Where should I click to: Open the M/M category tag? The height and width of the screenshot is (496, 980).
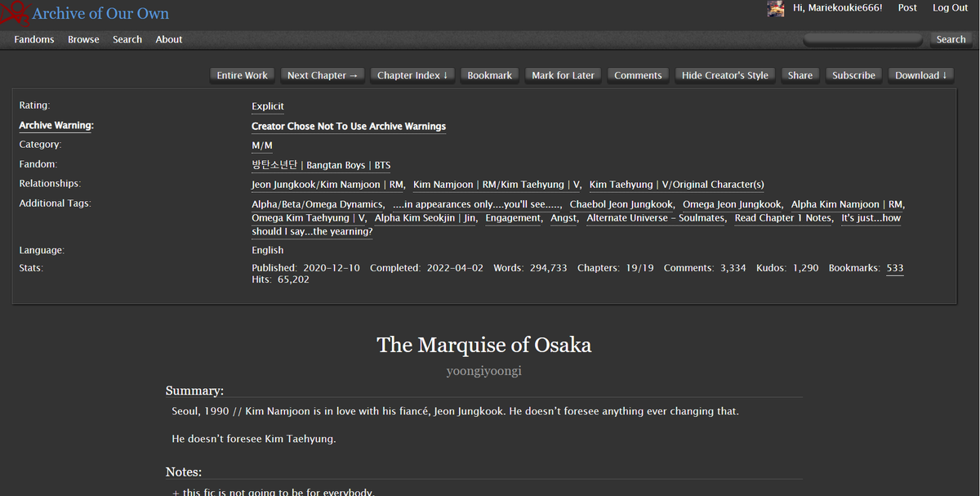click(262, 146)
